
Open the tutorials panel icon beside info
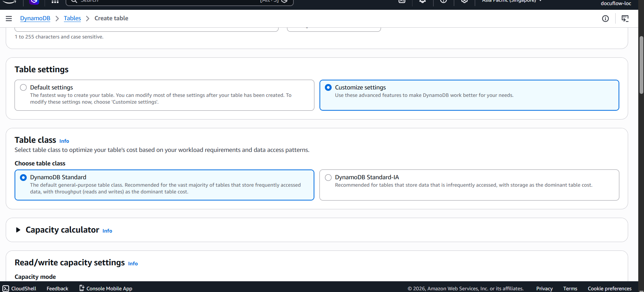[x=625, y=19]
